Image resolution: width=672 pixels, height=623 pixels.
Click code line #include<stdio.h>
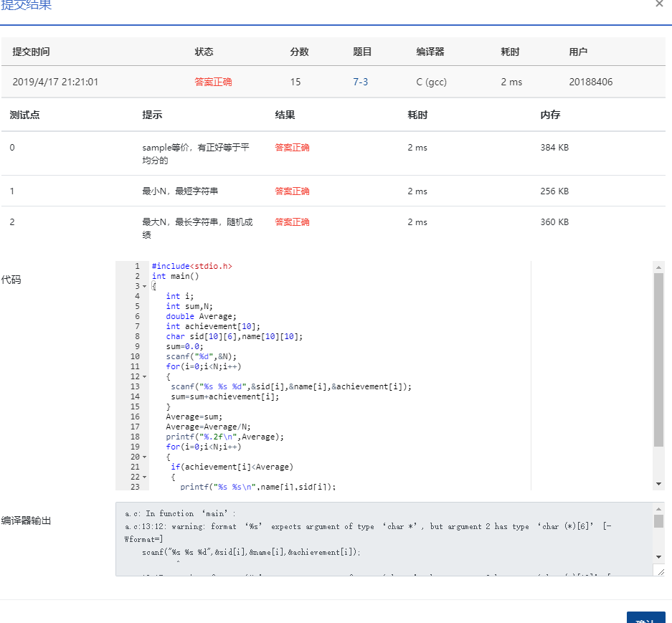(192, 266)
